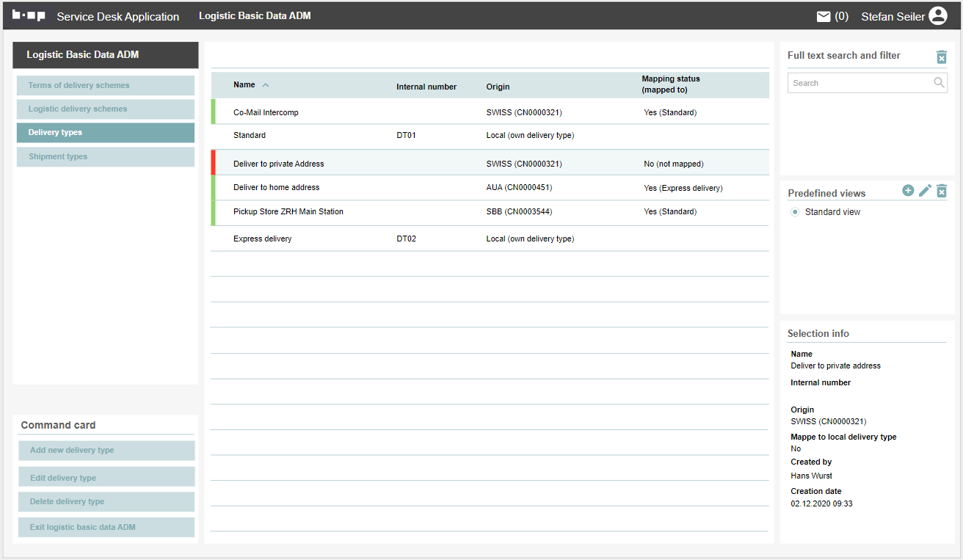Screen dimensions: 963x560
Task: Click Add new delivery type button
Action: tap(106, 451)
